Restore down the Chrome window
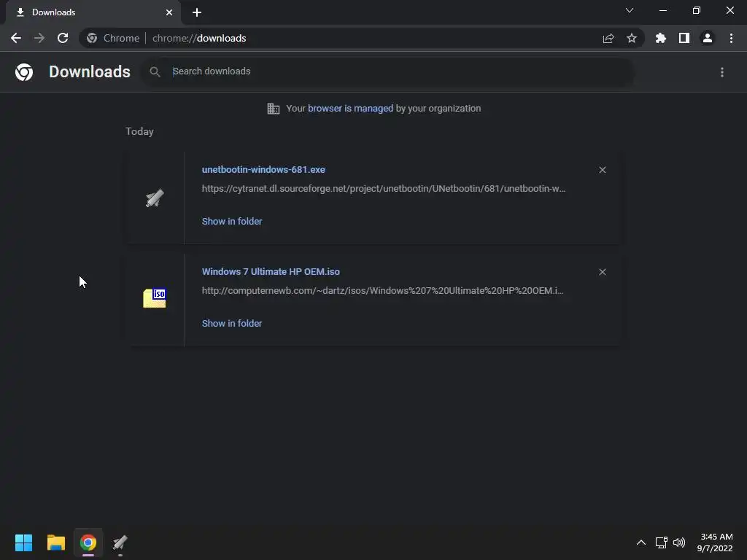This screenshot has width=747, height=560. click(697, 10)
